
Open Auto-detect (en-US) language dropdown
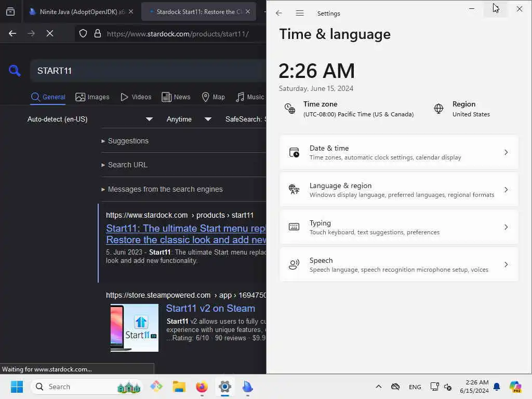90,119
